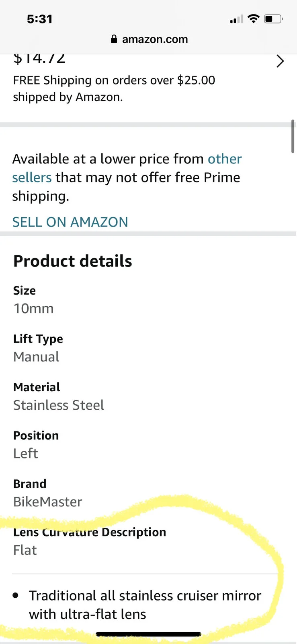Tap the Flat lens curvature value
297x644 pixels.
click(25, 550)
